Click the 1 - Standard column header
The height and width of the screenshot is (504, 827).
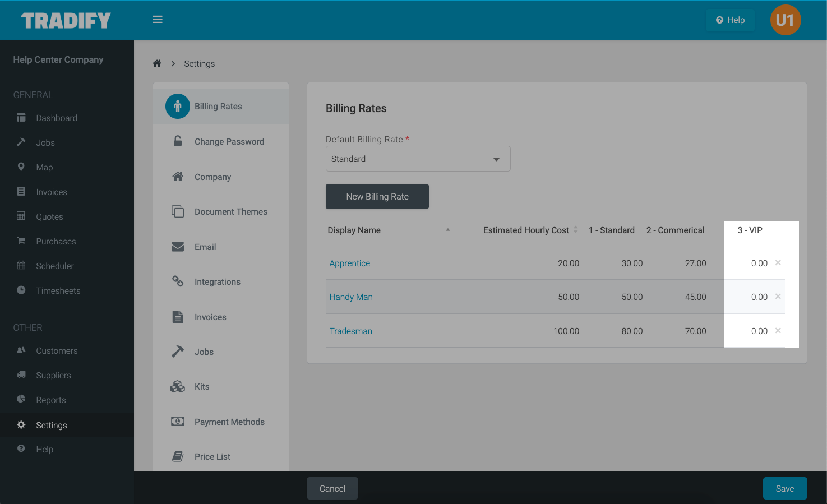pyautogui.click(x=612, y=230)
